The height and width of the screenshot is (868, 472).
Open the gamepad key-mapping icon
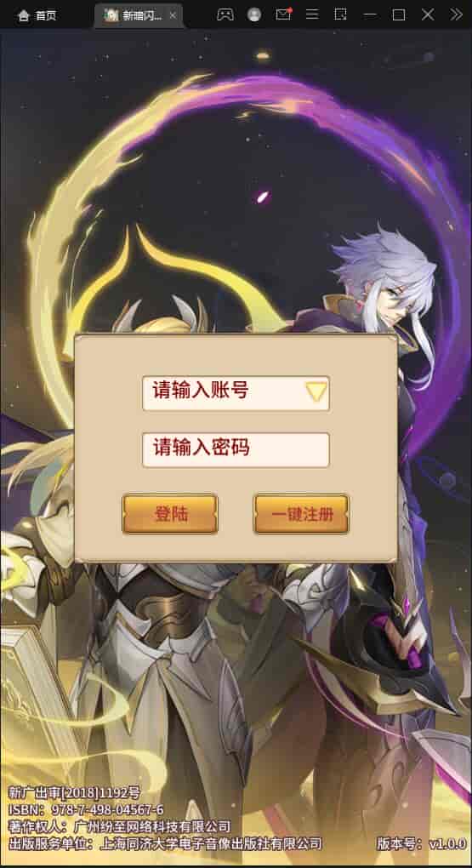click(225, 15)
